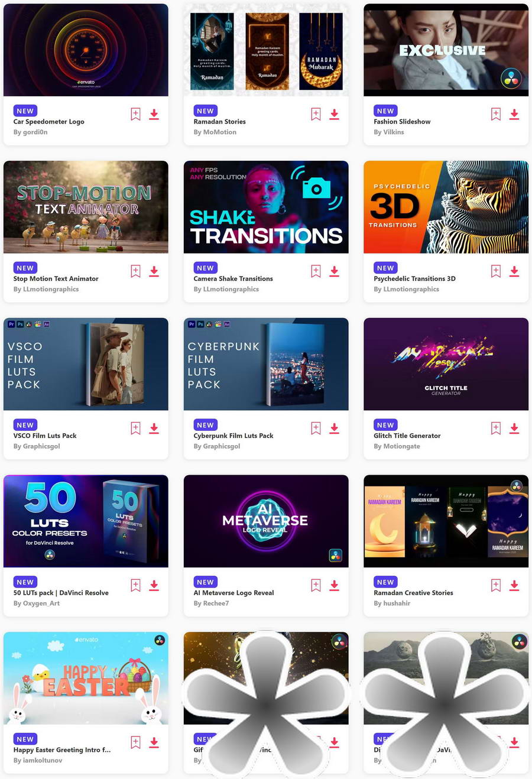Download AI Metaverse Logo Reveal

pyautogui.click(x=334, y=586)
